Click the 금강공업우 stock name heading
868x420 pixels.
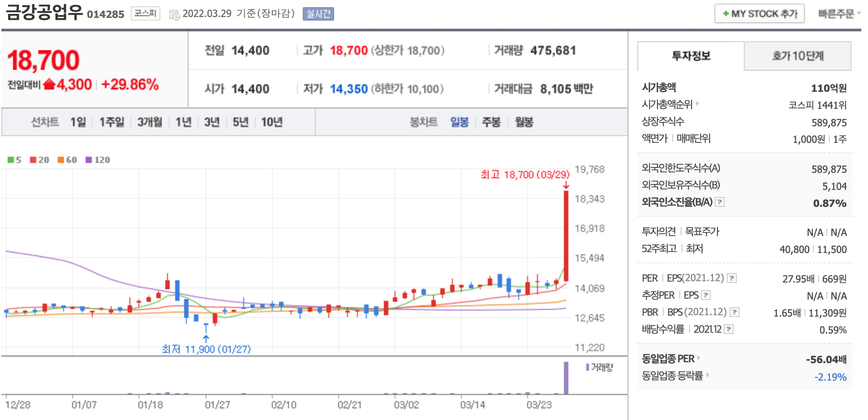click(44, 12)
